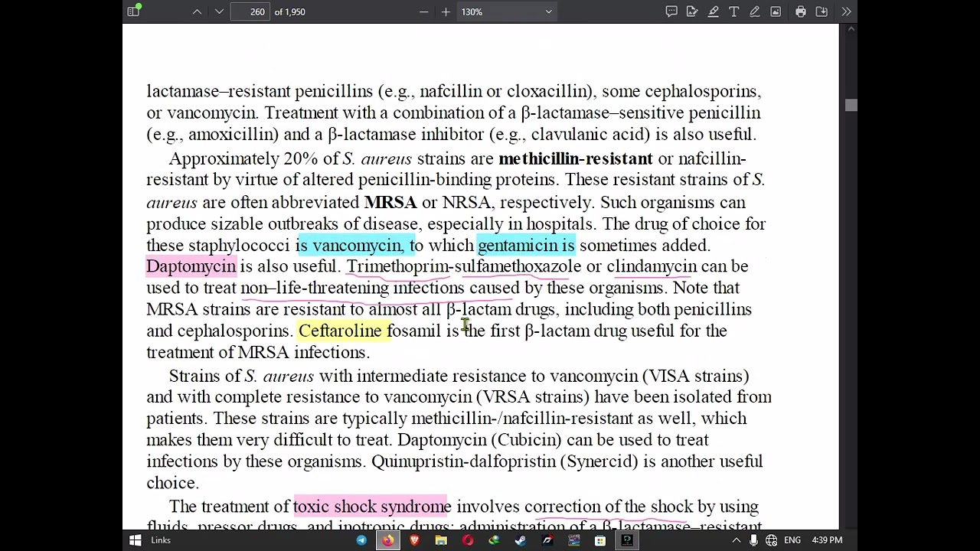Zoom in with the plus button
The image size is (980, 551).
446,11
